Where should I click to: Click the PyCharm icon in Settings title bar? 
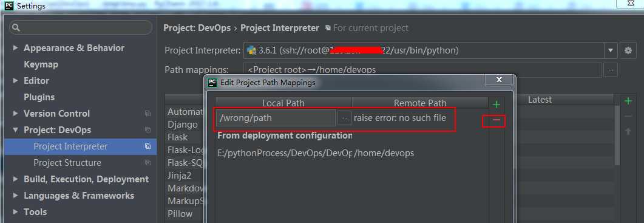(9, 5)
